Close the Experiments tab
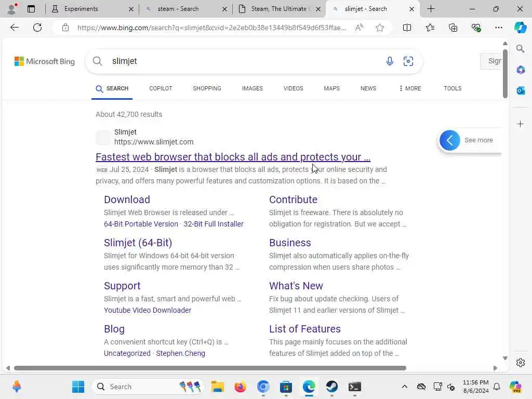Viewport: 532px width, 399px height. 131,9
